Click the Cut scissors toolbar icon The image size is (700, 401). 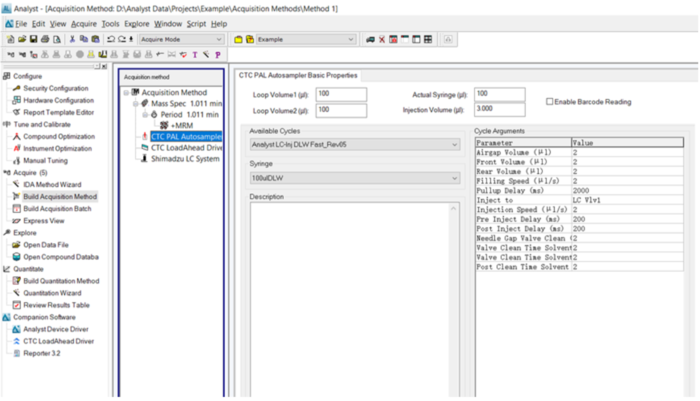pyautogui.click(x=73, y=39)
